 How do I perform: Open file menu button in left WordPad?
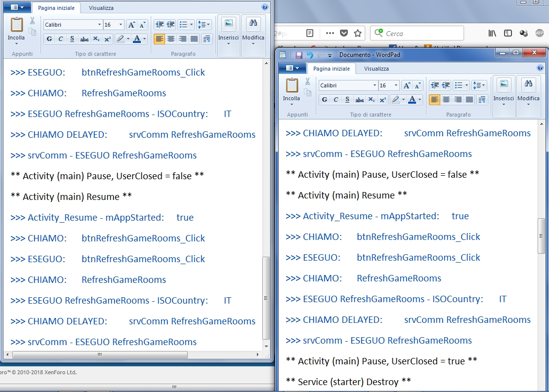coord(17,7)
